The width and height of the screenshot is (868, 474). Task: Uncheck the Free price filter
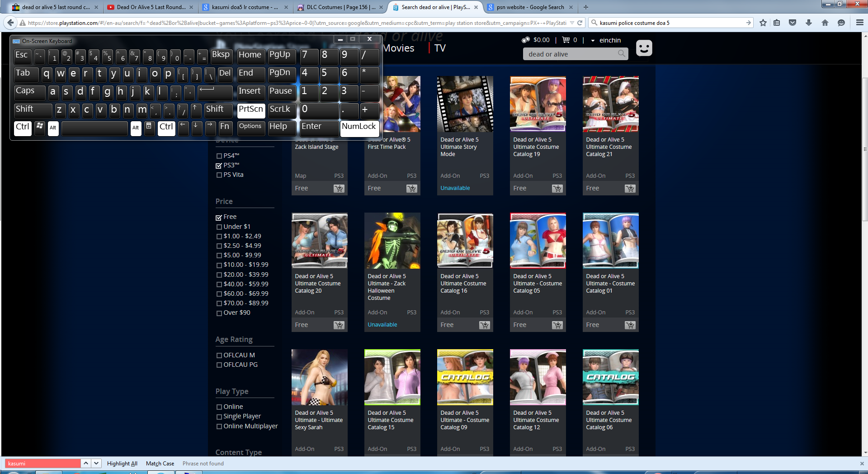tap(219, 217)
